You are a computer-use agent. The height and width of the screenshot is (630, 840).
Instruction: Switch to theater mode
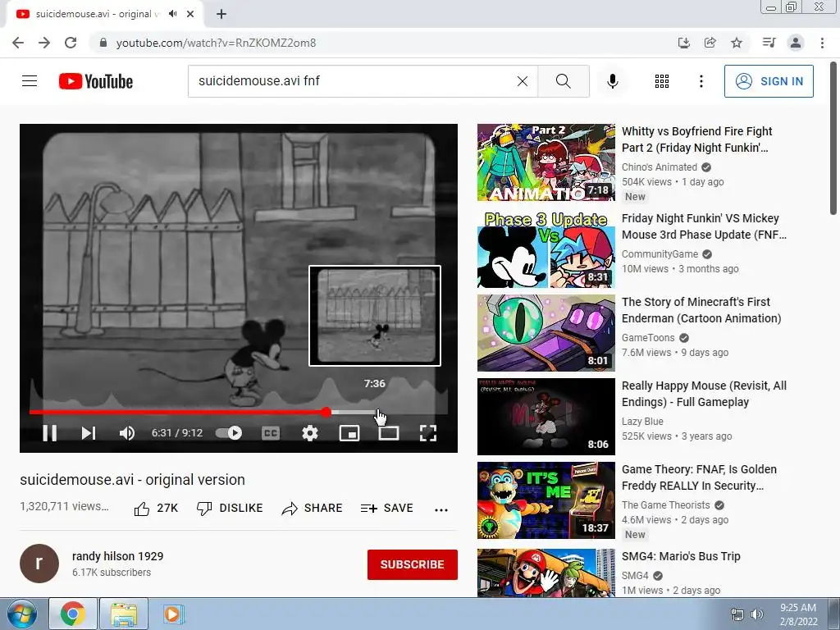388,433
